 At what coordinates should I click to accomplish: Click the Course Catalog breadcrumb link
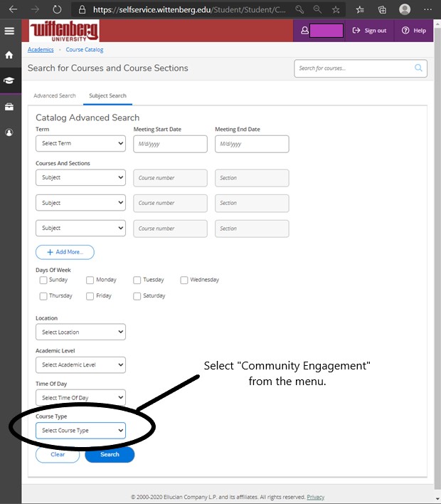click(85, 50)
